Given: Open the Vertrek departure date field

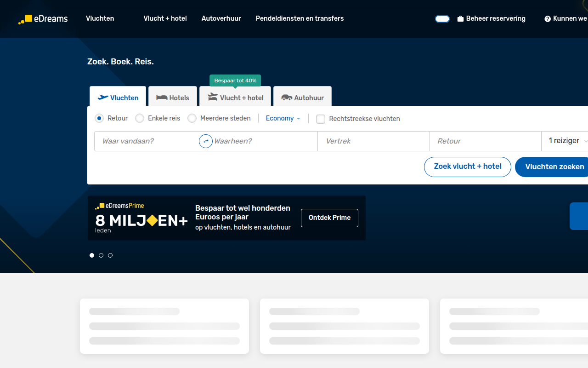Looking at the screenshot, I should coord(373,141).
